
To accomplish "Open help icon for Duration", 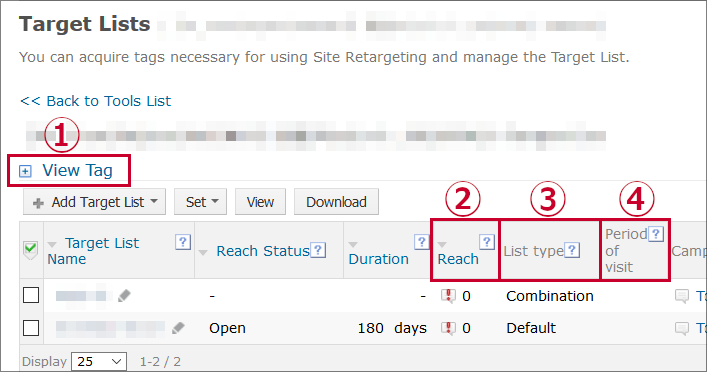I will coord(421,242).
